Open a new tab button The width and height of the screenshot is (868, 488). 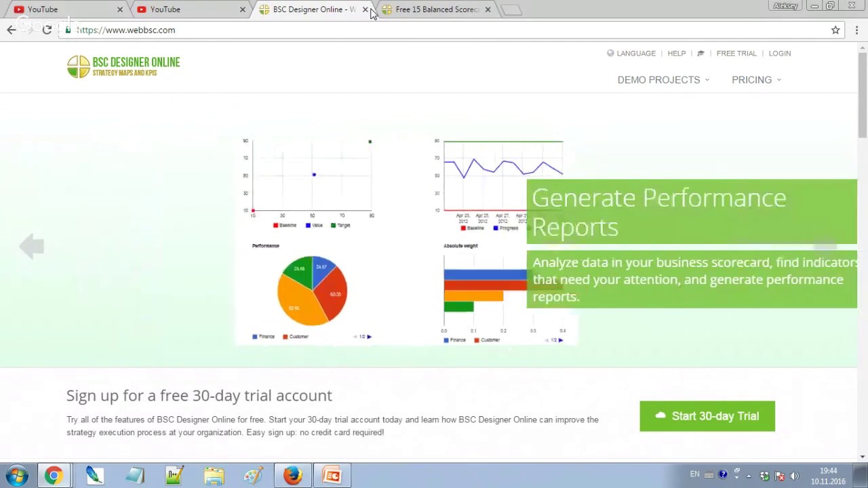(512, 9)
